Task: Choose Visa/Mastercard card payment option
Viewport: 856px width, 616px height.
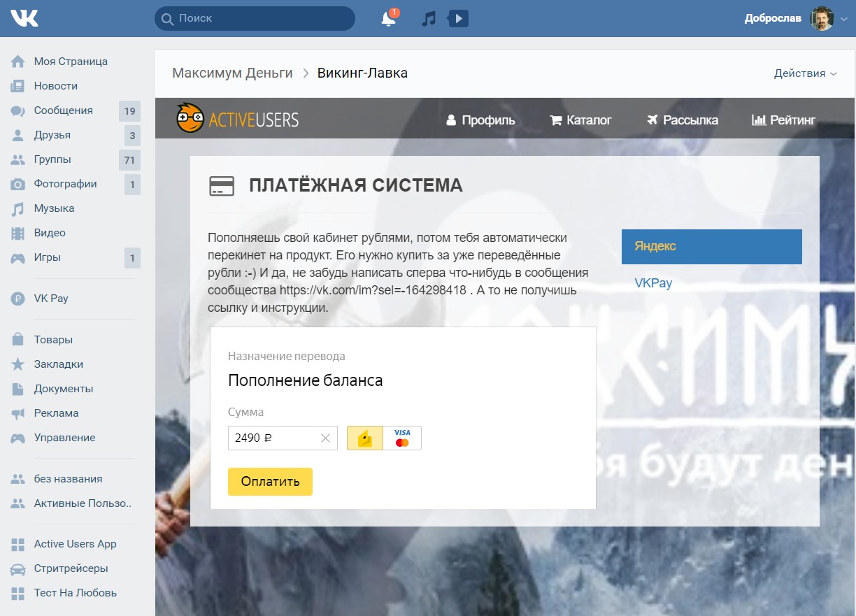Action: click(x=402, y=438)
